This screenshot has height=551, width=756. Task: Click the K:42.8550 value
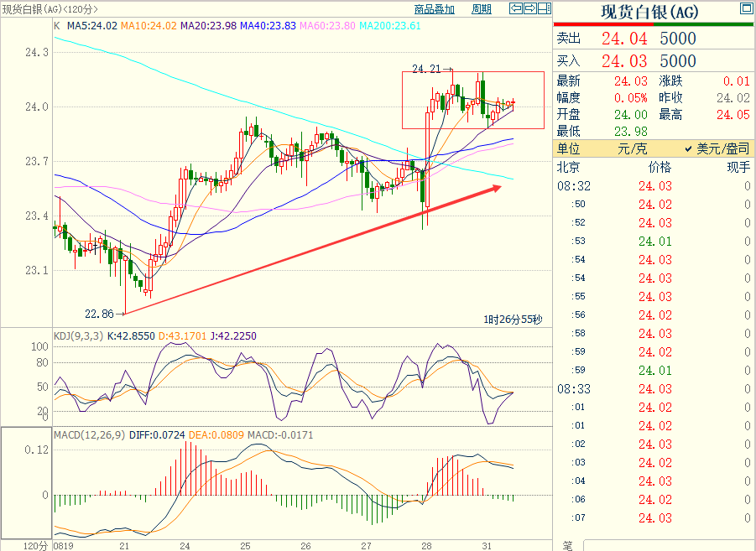pos(131,335)
